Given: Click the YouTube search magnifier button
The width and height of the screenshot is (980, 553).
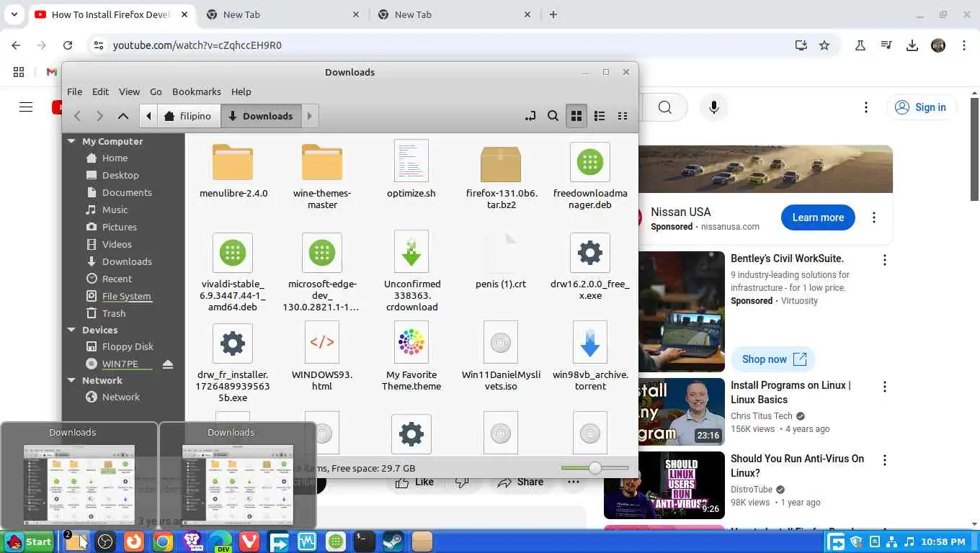Looking at the screenshot, I should click(664, 107).
